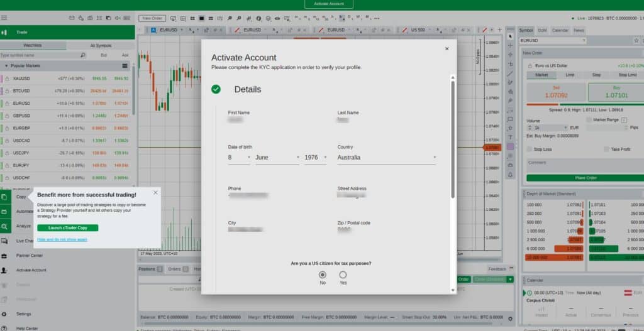The image size is (644, 331).
Task: Select the crosshair tool in chart toolbar
Action: (x=510, y=45)
